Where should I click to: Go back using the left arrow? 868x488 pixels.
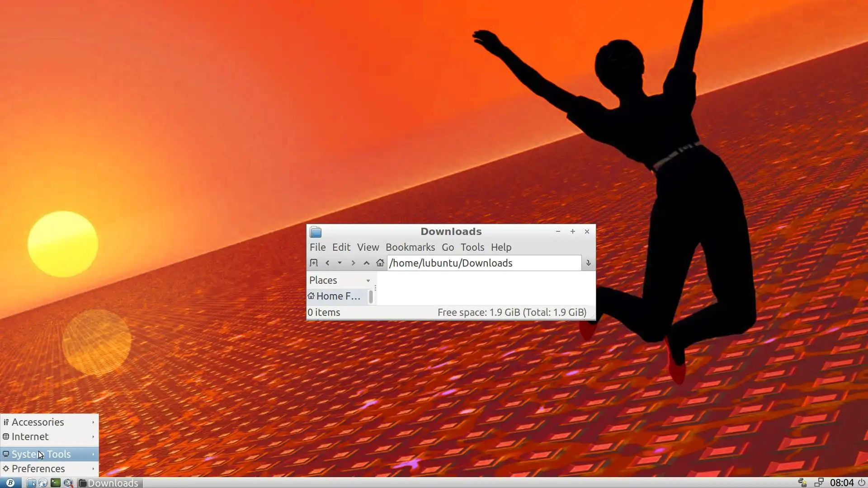tap(327, 263)
